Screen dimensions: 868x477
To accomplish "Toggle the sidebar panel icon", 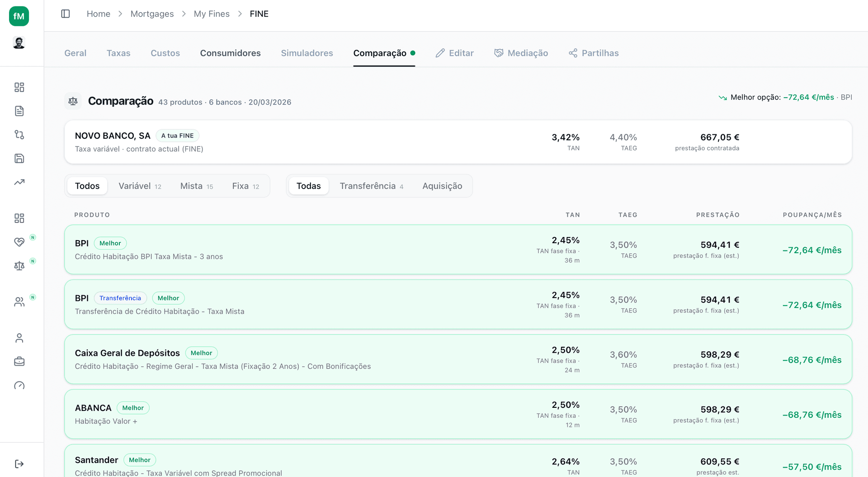I will (66, 14).
